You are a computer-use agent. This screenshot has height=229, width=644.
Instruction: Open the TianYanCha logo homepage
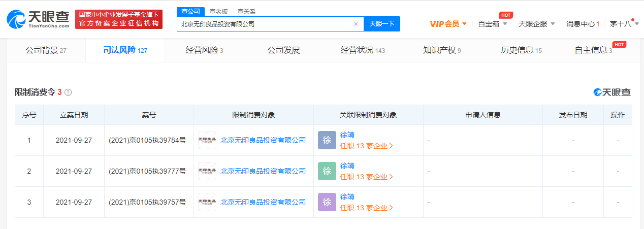(x=38, y=19)
